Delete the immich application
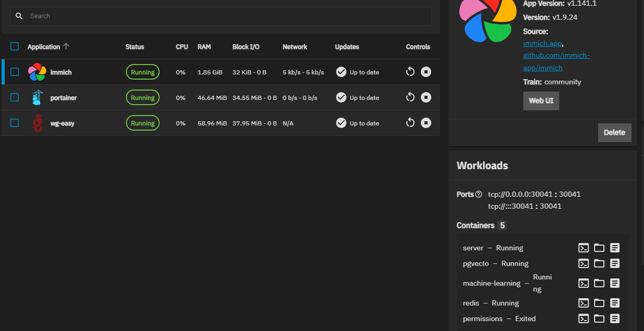Screen dimensions: 644x331 click(614, 133)
